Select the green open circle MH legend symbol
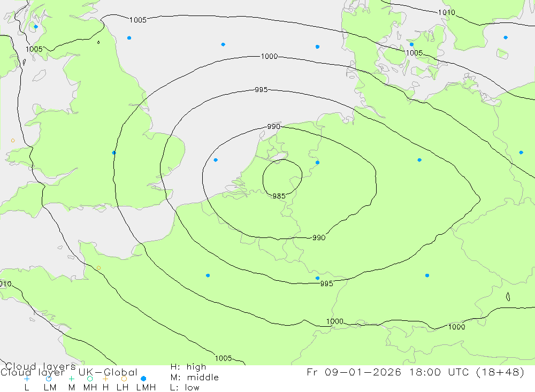 click(x=90, y=379)
